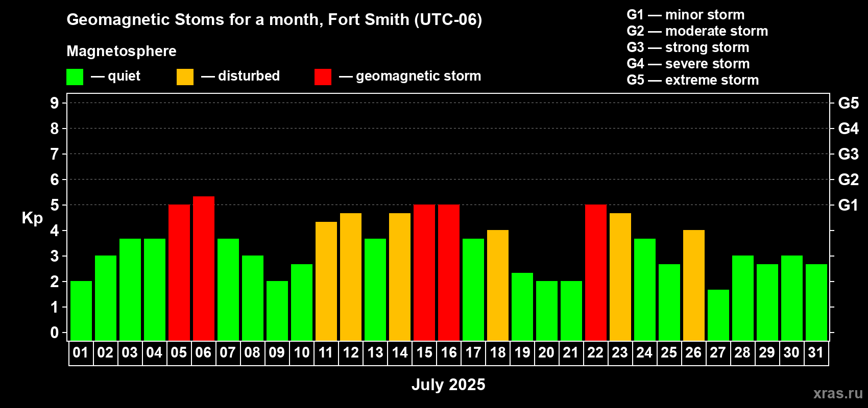Click the "— disturbed" legend label
This screenshot has height=408, width=868.
tap(240, 76)
